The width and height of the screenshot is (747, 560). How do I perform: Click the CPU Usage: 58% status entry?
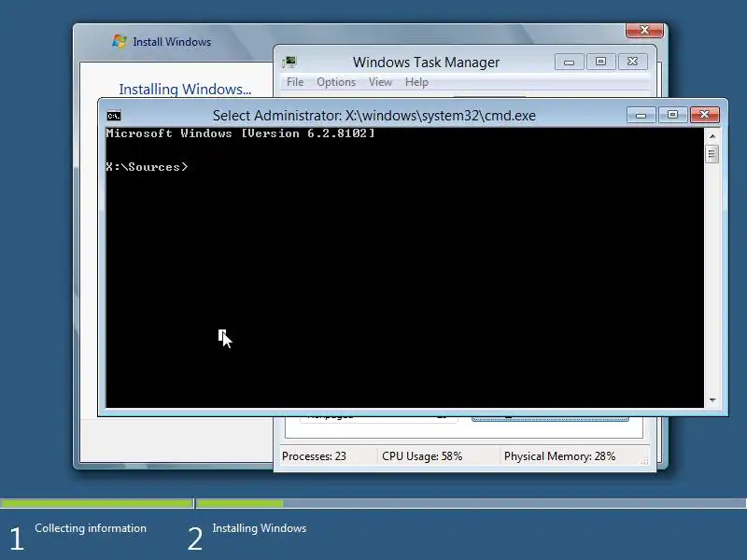pos(422,456)
